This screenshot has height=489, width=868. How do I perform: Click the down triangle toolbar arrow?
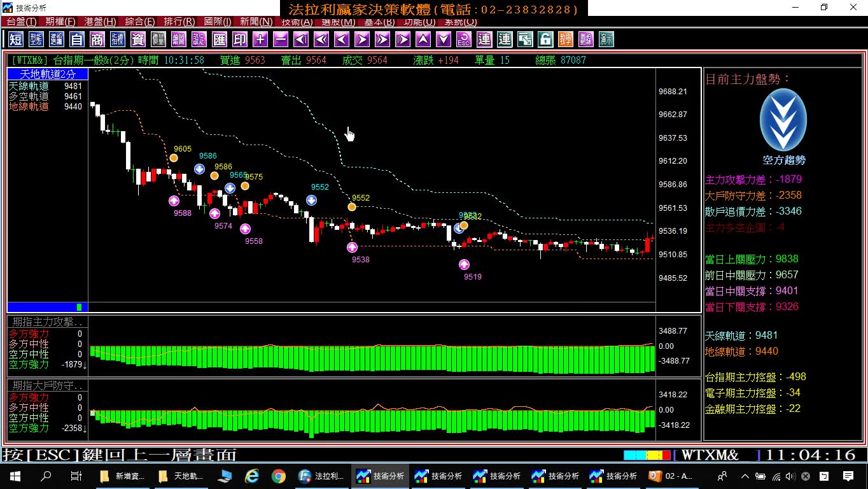coord(444,39)
